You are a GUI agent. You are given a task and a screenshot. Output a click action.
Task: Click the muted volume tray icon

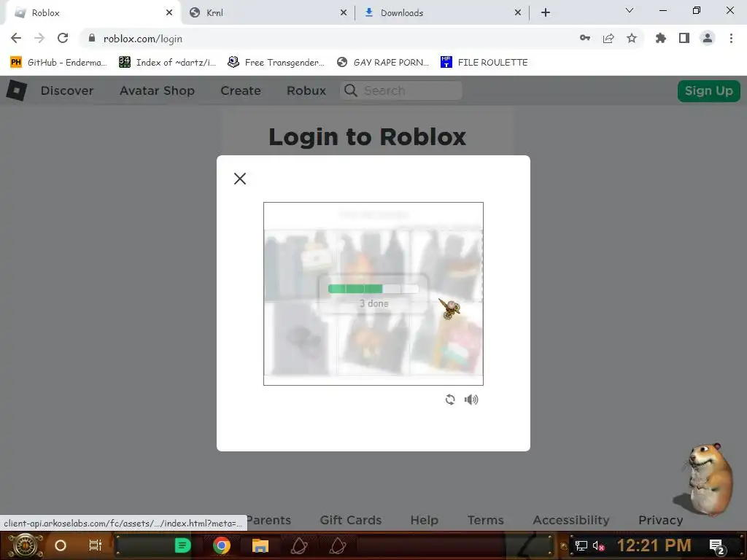point(599,545)
